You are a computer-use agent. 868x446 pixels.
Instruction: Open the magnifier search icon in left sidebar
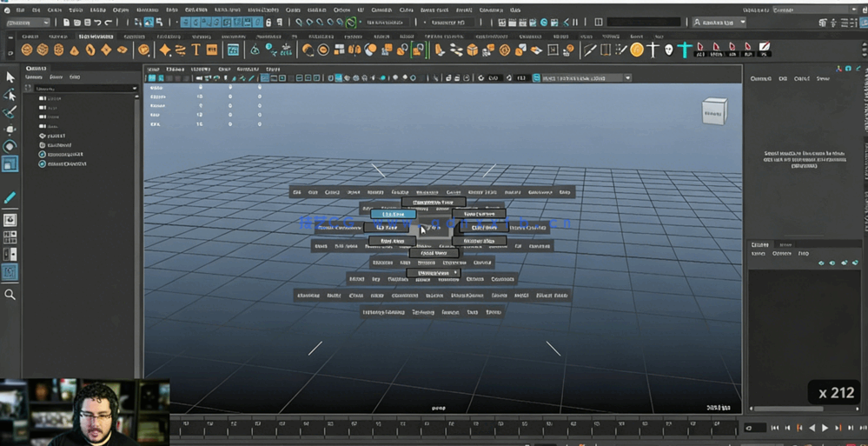(x=10, y=295)
